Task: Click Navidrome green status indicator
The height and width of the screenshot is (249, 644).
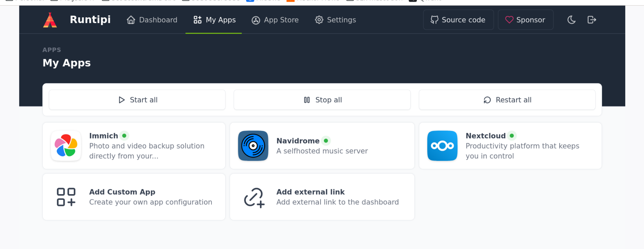Action: point(326,141)
